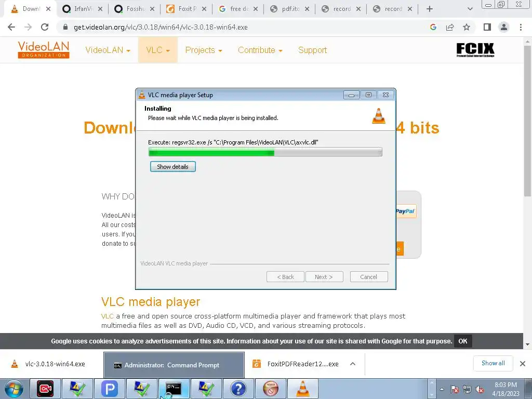Open the Windows Start button
This screenshot has width=532, height=399.
(x=14, y=389)
